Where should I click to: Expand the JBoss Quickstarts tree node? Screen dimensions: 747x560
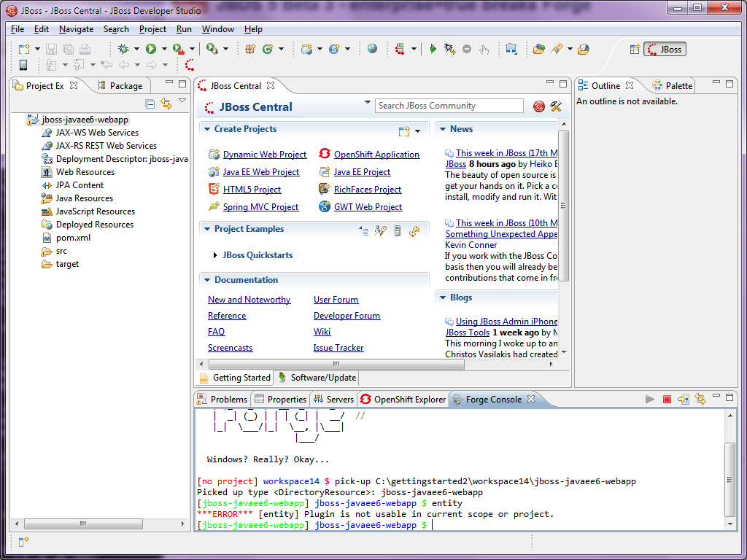[215, 255]
